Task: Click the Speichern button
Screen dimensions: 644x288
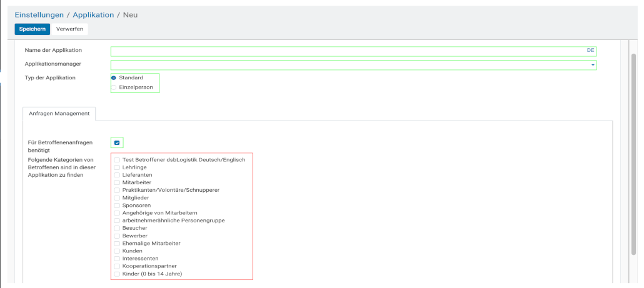Action: 32,29
